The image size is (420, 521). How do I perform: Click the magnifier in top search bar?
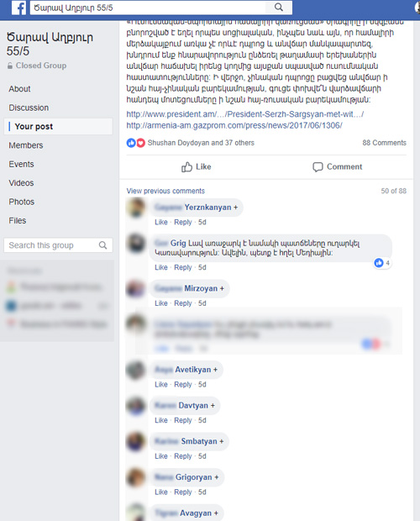[279, 8]
